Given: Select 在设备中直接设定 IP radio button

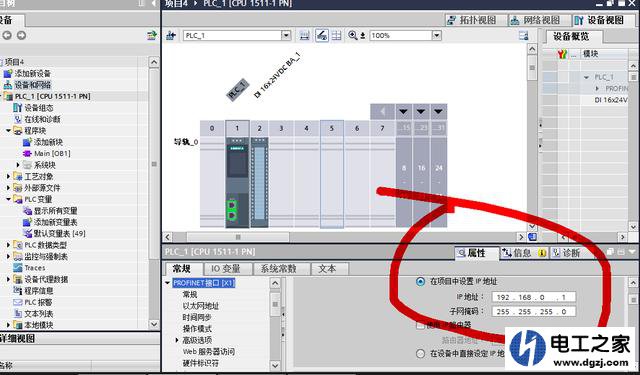Looking at the screenshot, I should [x=420, y=353].
